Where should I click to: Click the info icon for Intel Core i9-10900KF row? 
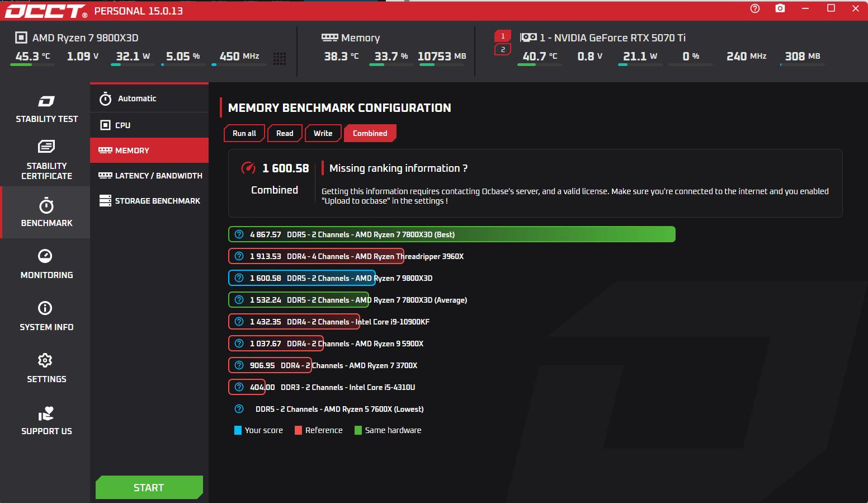(239, 322)
